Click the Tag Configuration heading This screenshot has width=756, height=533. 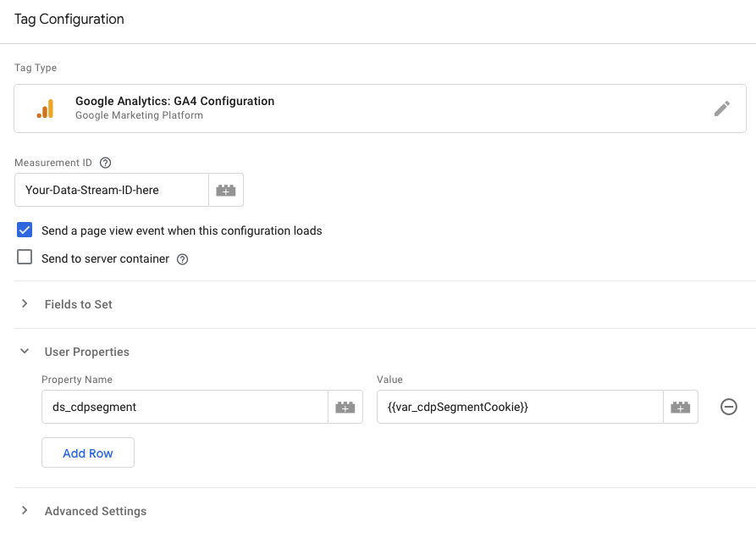[69, 19]
